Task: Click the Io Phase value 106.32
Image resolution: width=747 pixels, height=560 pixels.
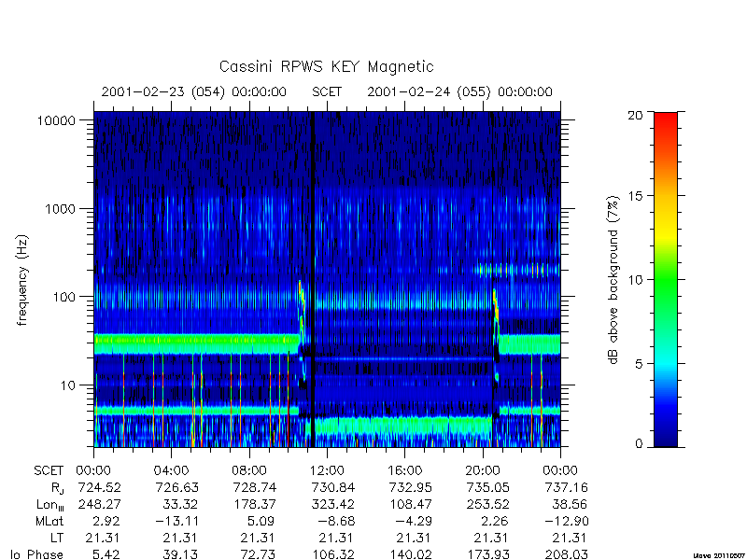Action: coord(333,554)
